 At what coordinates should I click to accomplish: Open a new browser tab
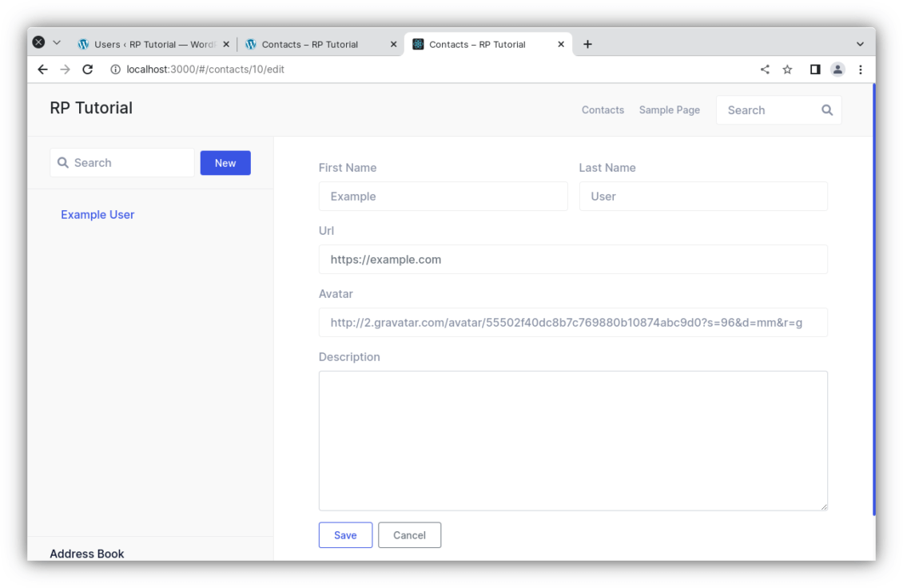(587, 44)
